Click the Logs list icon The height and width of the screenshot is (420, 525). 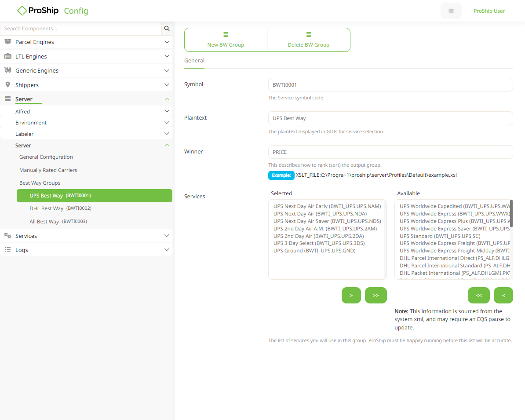pyautogui.click(x=8, y=249)
